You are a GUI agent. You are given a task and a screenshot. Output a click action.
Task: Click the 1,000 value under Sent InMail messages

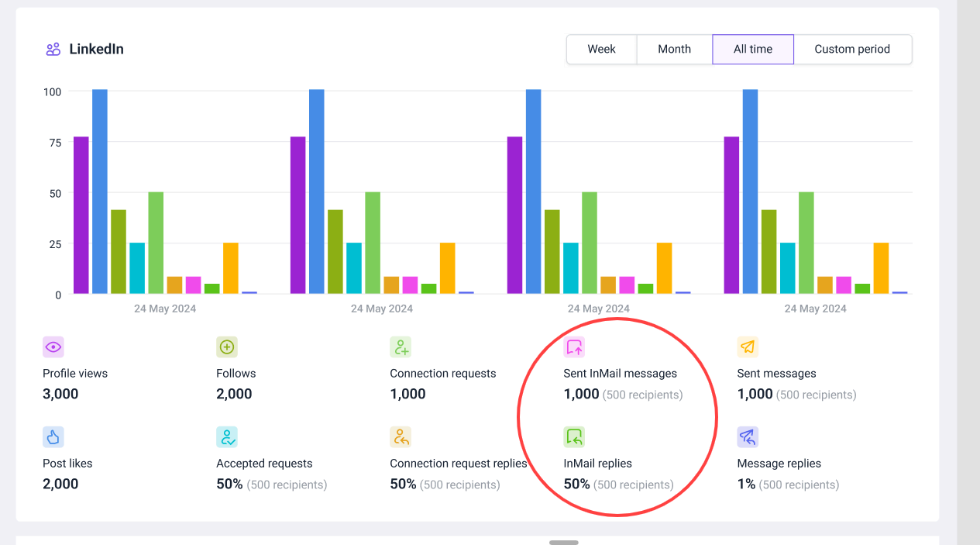coord(582,394)
